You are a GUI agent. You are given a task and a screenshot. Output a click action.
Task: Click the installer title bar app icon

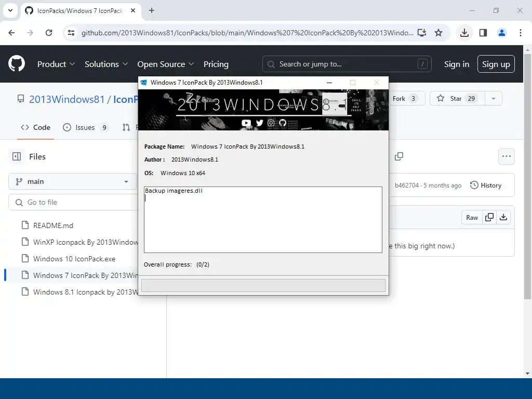(144, 83)
